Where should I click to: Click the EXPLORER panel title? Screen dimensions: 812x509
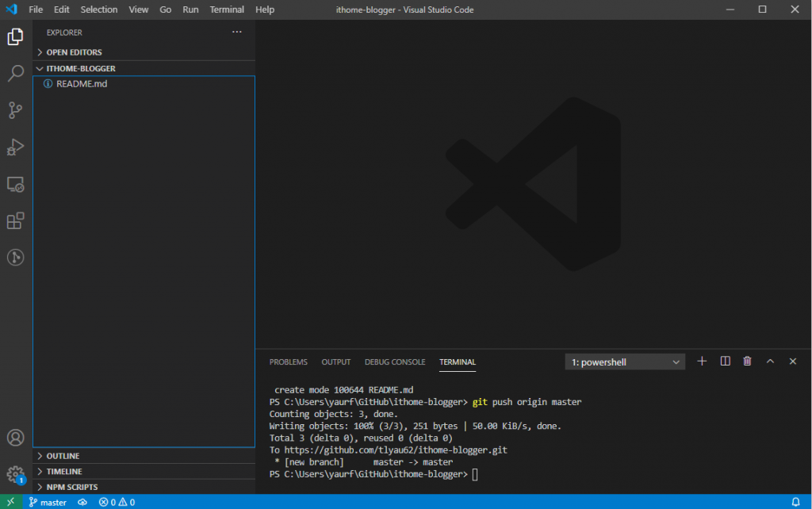(x=64, y=33)
